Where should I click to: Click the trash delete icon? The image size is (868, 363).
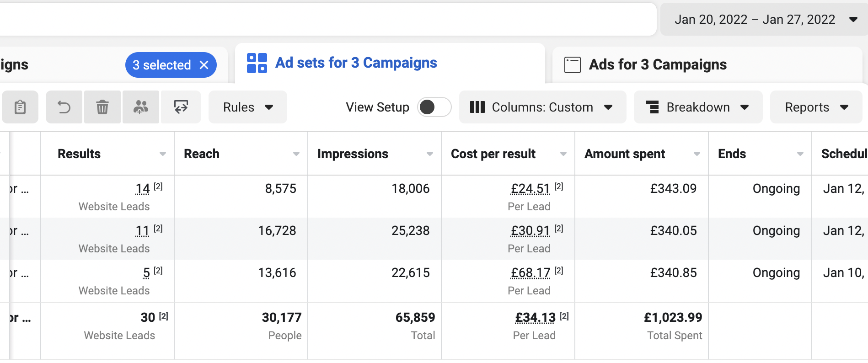[102, 107]
